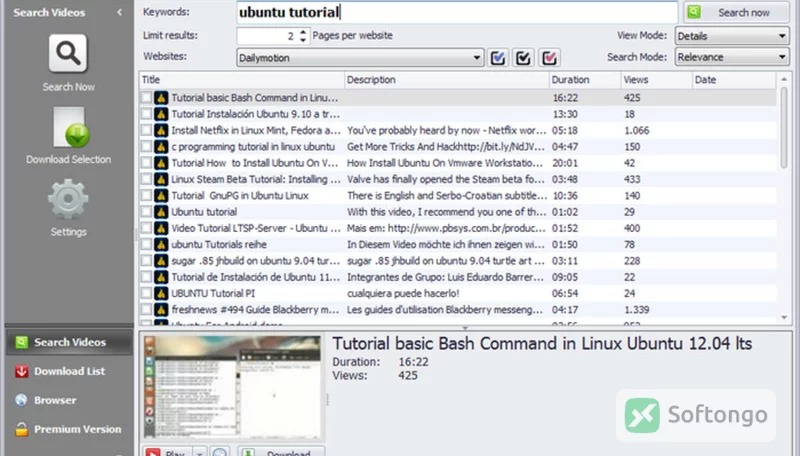Click the Browser globe icon
The image size is (800, 456).
click(21, 400)
